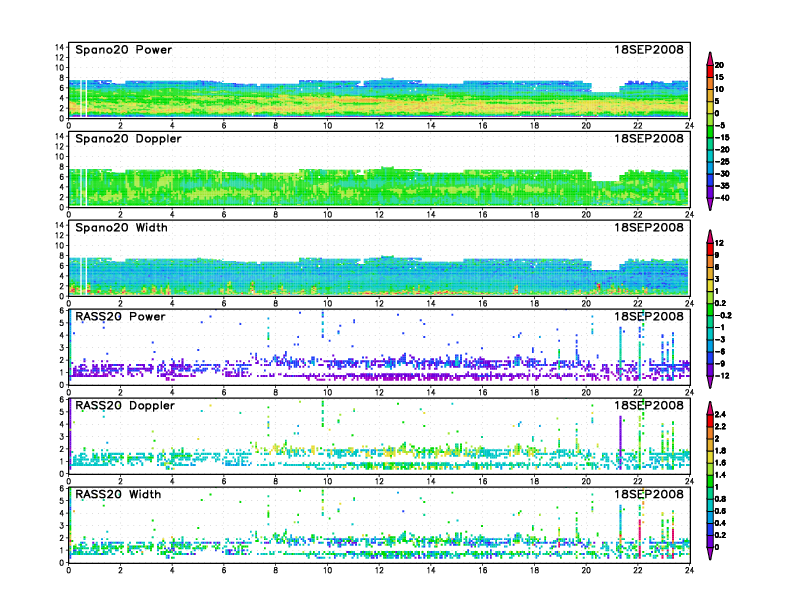Click the -12 label on middle colorbar

pos(722,376)
